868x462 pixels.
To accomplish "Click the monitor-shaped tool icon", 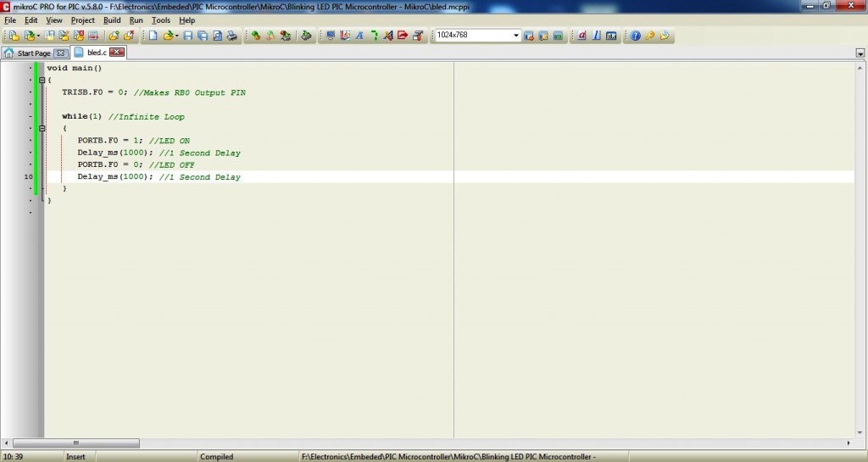I will [331, 36].
